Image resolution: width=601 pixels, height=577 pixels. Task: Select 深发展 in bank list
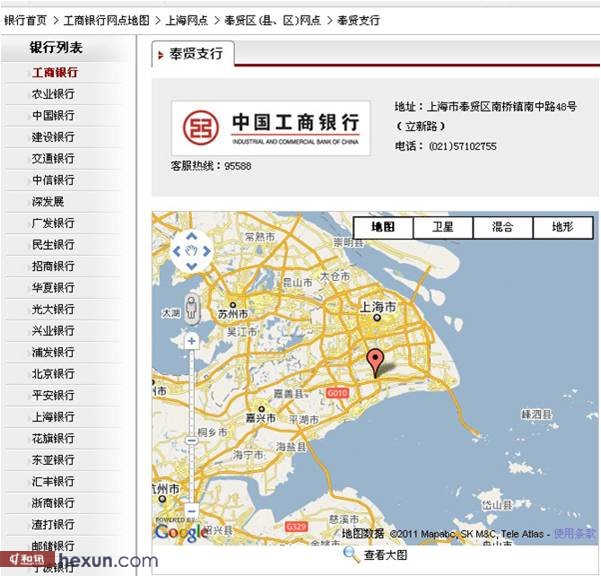click(x=48, y=202)
